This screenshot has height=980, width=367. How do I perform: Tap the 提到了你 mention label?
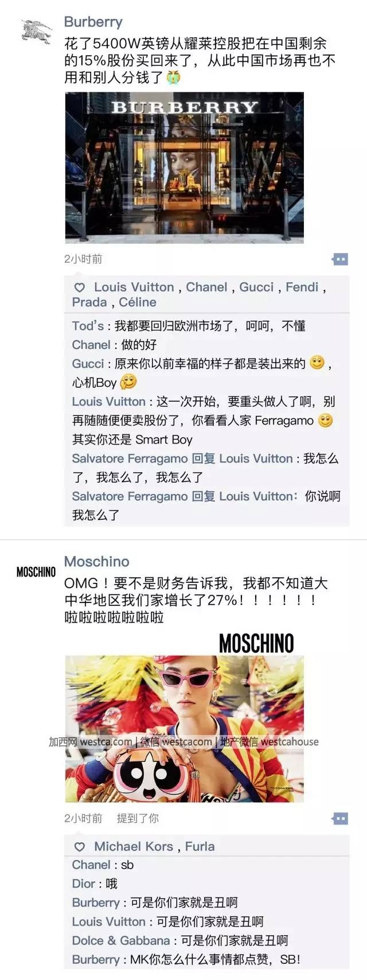[138, 818]
